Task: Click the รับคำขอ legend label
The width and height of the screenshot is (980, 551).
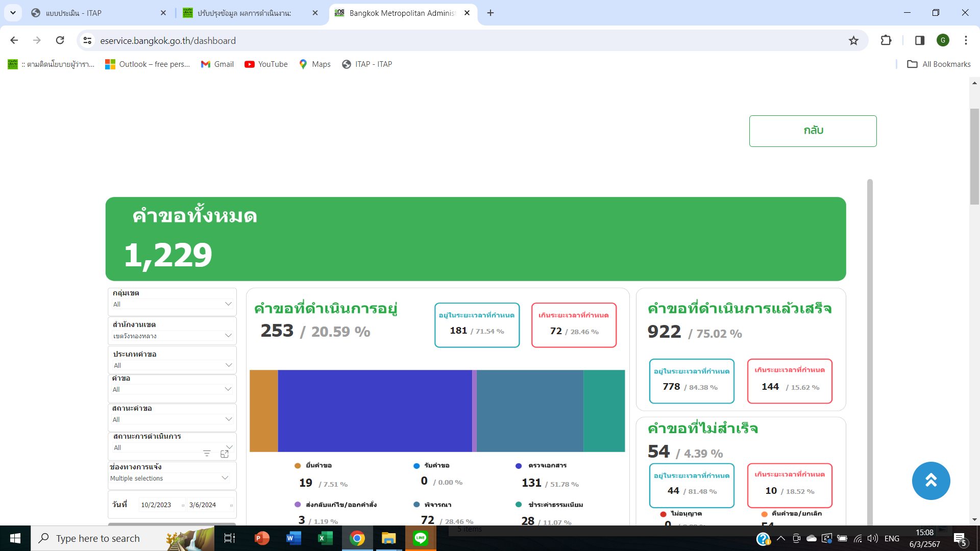Action: 437,466
